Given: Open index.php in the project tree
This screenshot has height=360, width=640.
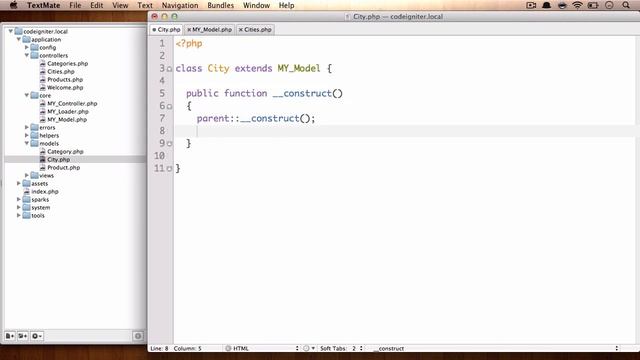Looking at the screenshot, I should (x=45, y=191).
